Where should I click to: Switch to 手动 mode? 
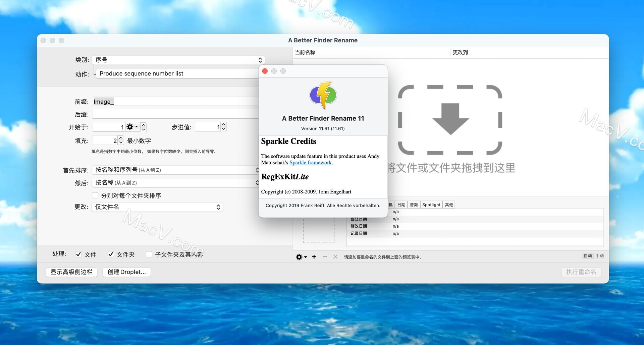point(599,256)
